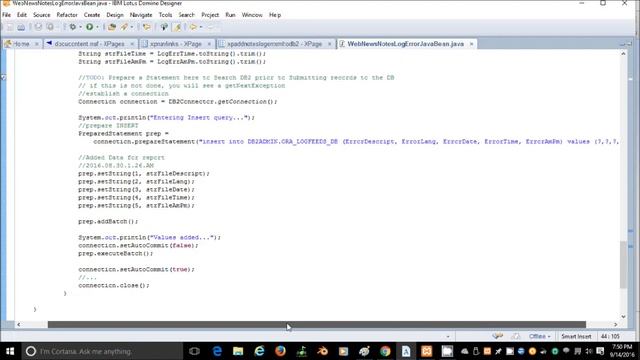The height and width of the screenshot is (360, 640).
Task: Open the Offline status dropdown
Action: (540, 336)
